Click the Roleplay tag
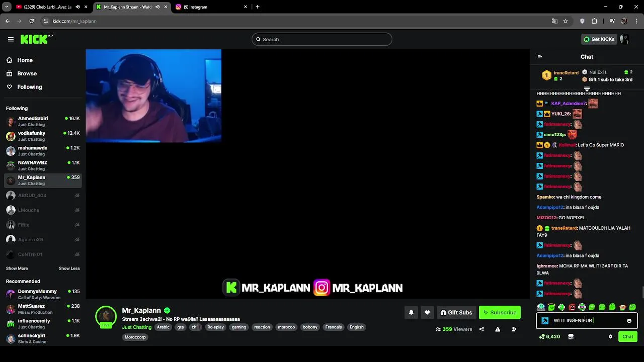The height and width of the screenshot is (362, 644). pos(216,327)
